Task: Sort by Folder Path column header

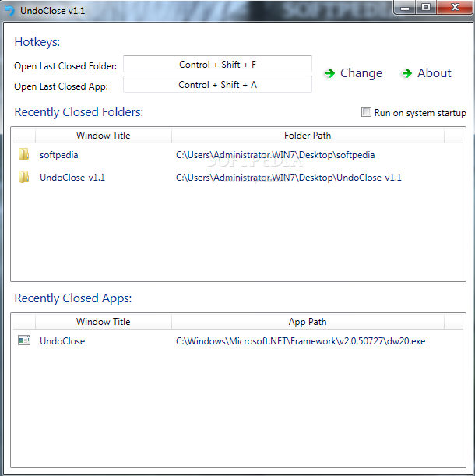Action: [x=308, y=136]
